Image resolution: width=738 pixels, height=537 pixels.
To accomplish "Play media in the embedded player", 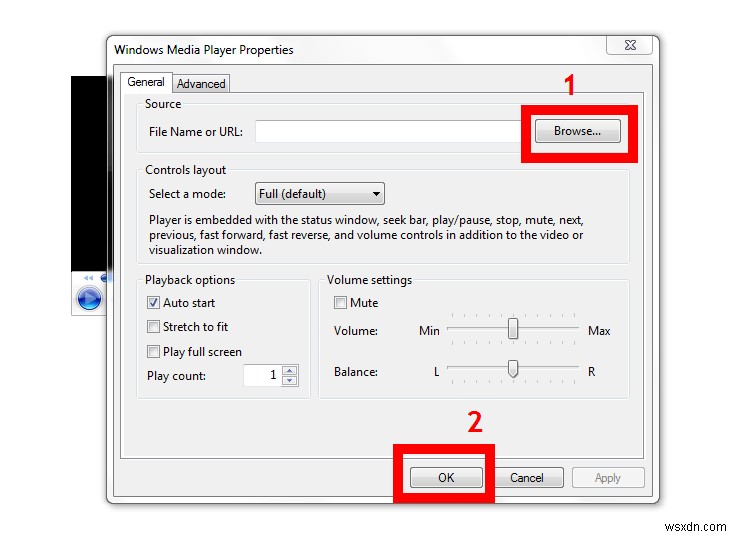I will click(x=89, y=299).
